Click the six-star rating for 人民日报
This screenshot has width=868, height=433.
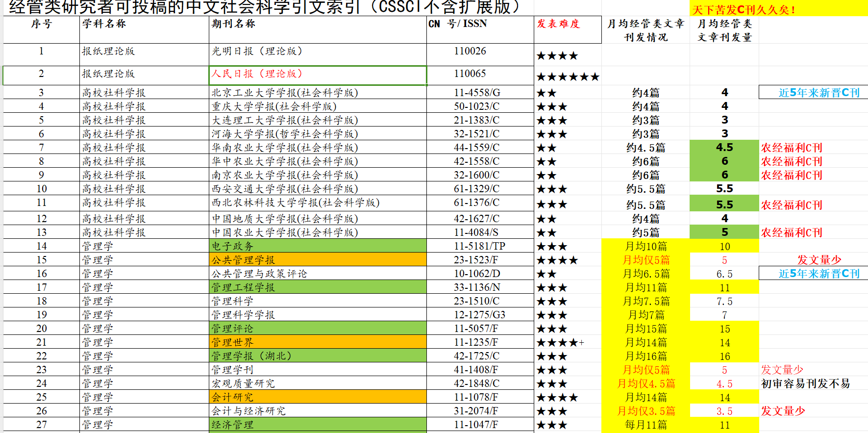tap(568, 76)
